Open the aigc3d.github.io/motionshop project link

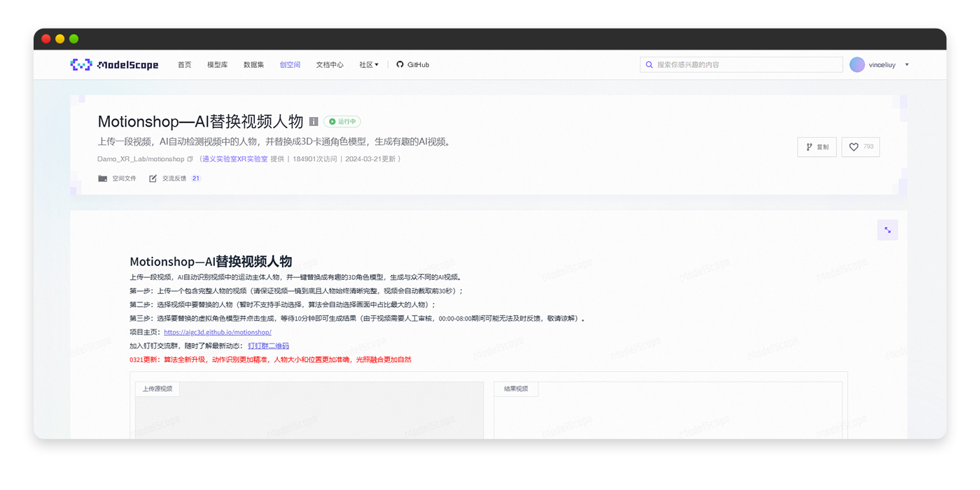pyautogui.click(x=217, y=332)
